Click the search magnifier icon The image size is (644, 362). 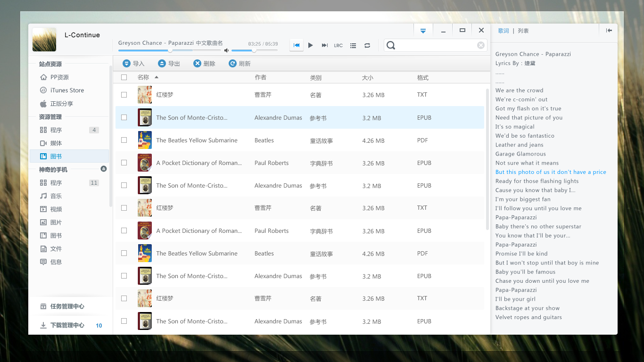click(x=391, y=45)
